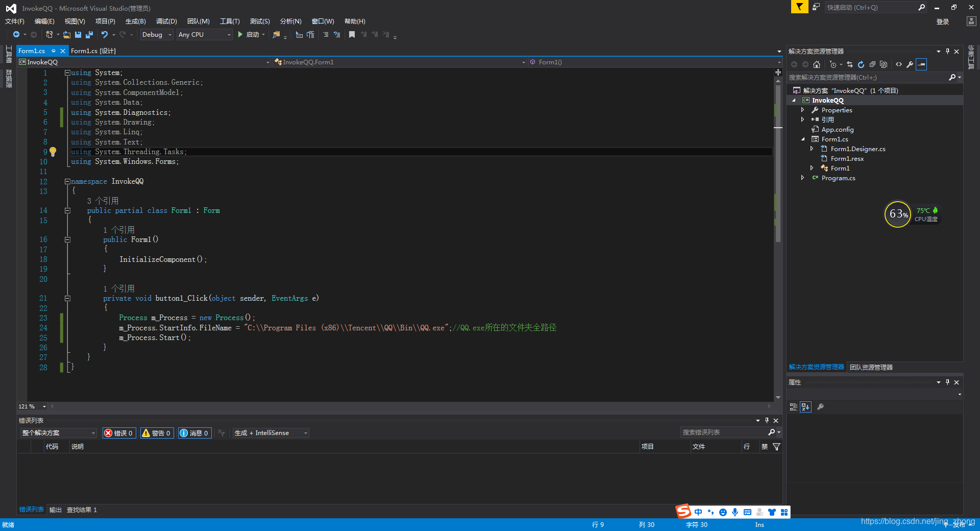Click the Home icon in Solution Explorer
Viewport: 980px width, 531px height.
(x=817, y=64)
